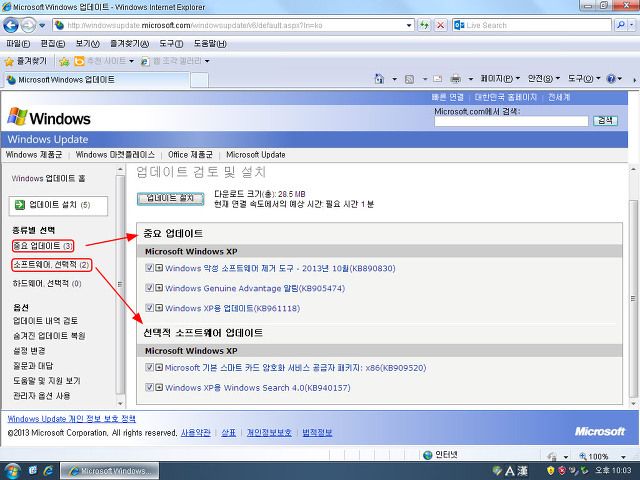Open the 편집(E) menu
The height and width of the screenshot is (480, 640).
tap(53, 44)
